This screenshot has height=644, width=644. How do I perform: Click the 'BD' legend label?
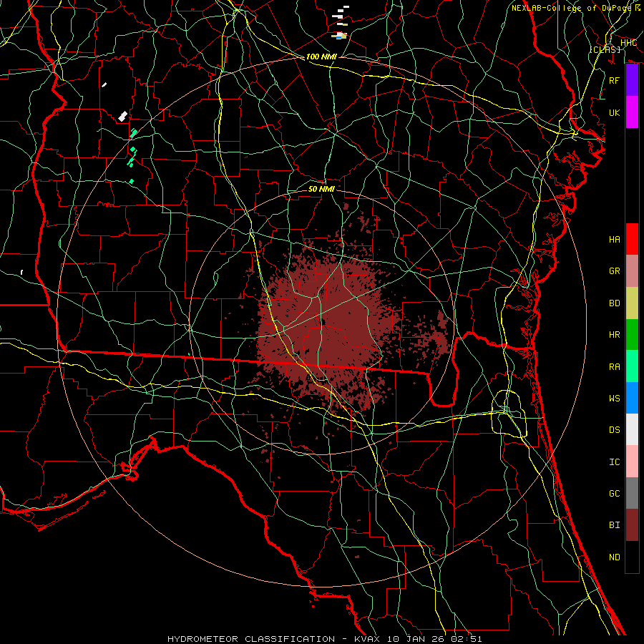click(x=614, y=303)
